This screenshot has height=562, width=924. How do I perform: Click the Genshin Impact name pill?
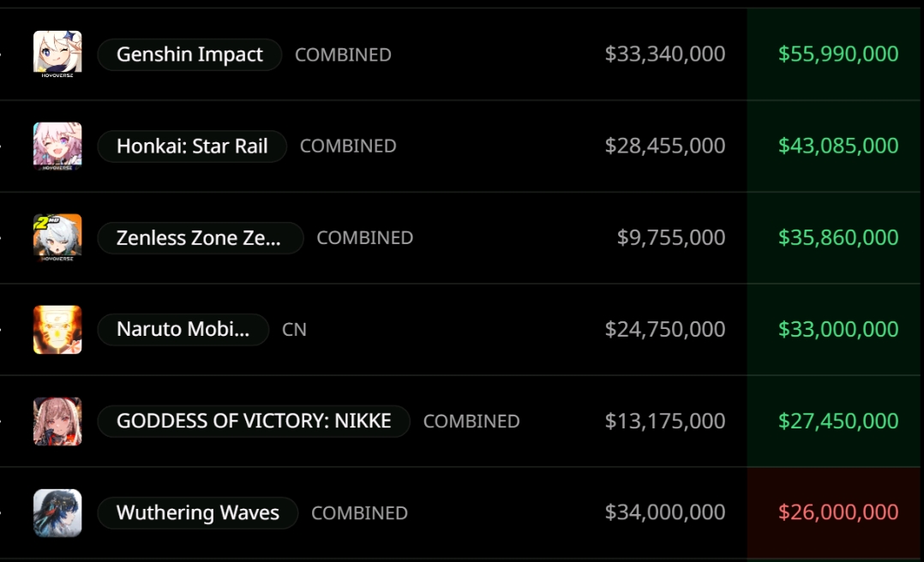[189, 54]
